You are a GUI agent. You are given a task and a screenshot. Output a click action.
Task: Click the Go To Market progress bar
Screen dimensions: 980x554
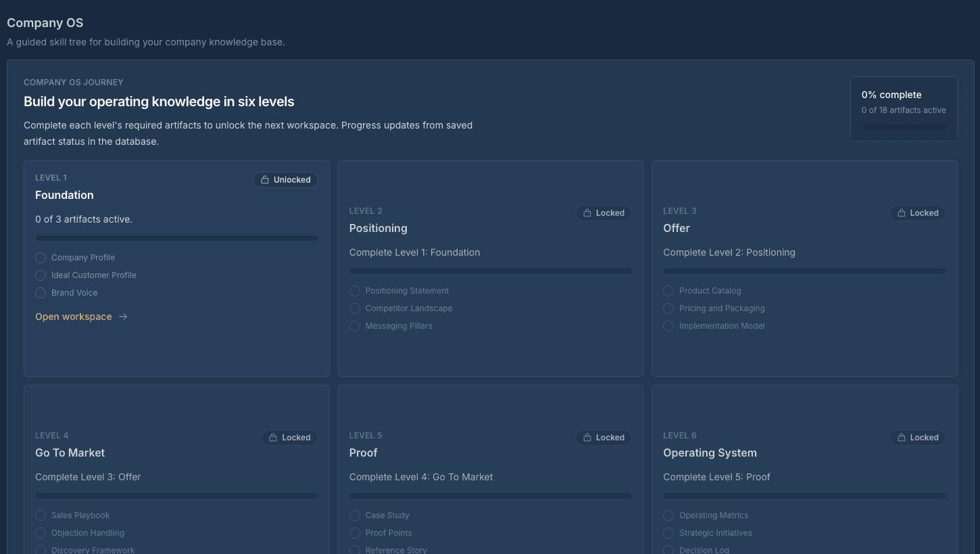click(176, 496)
